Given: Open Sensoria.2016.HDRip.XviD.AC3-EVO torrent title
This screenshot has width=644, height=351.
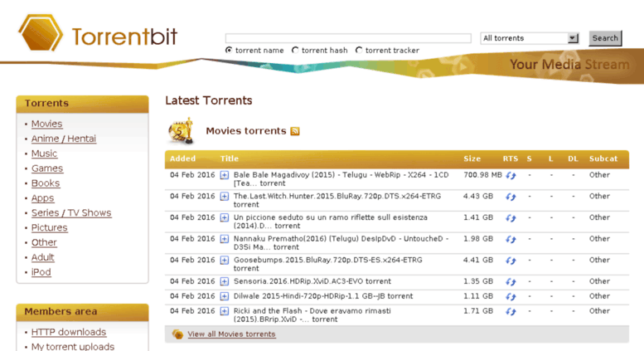Looking at the screenshot, I should pos(312,281).
